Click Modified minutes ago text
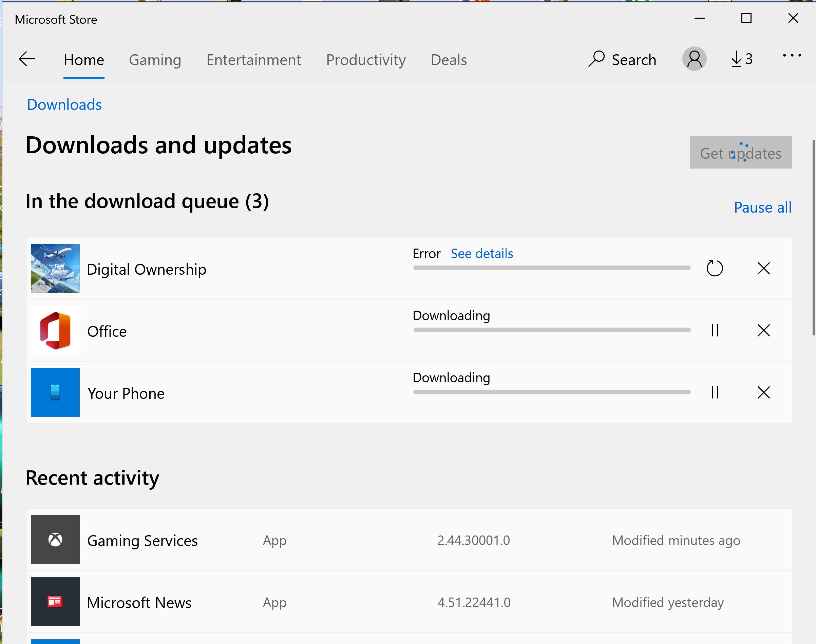The height and width of the screenshot is (644, 816). pyautogui.click(x=676, y=541)
